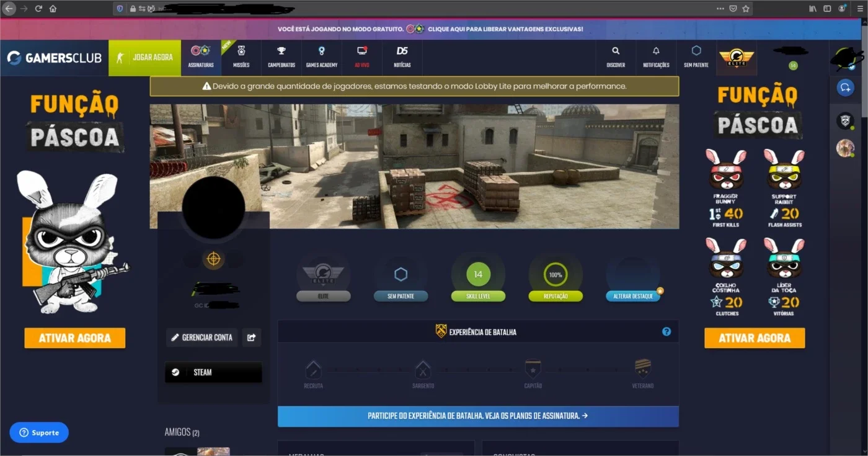Open the Firefox hamburger menu
Viewport: 868px width, 456px height.
coord(859,9)
